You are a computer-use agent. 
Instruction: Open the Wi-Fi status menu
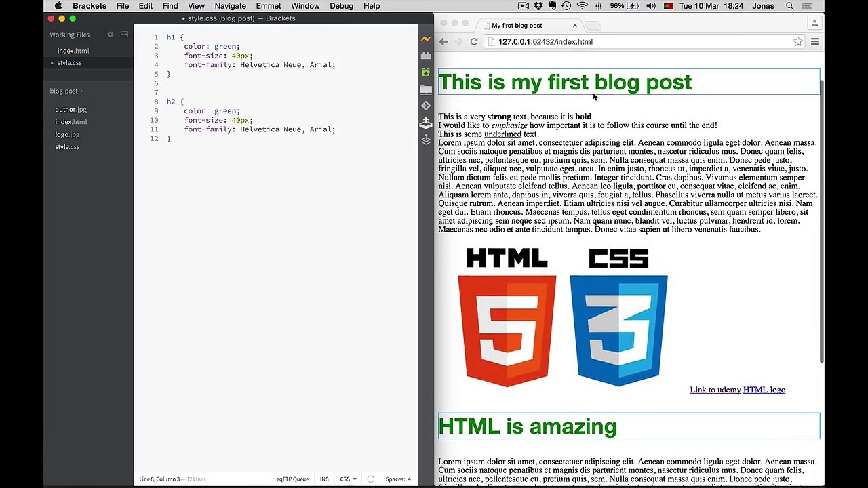pos(583,6)
